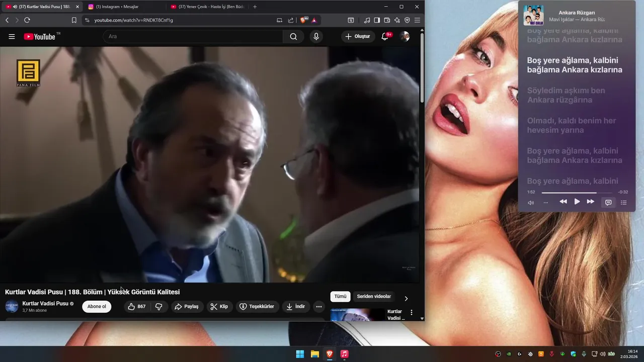Reload the current page

click(27, 20)
